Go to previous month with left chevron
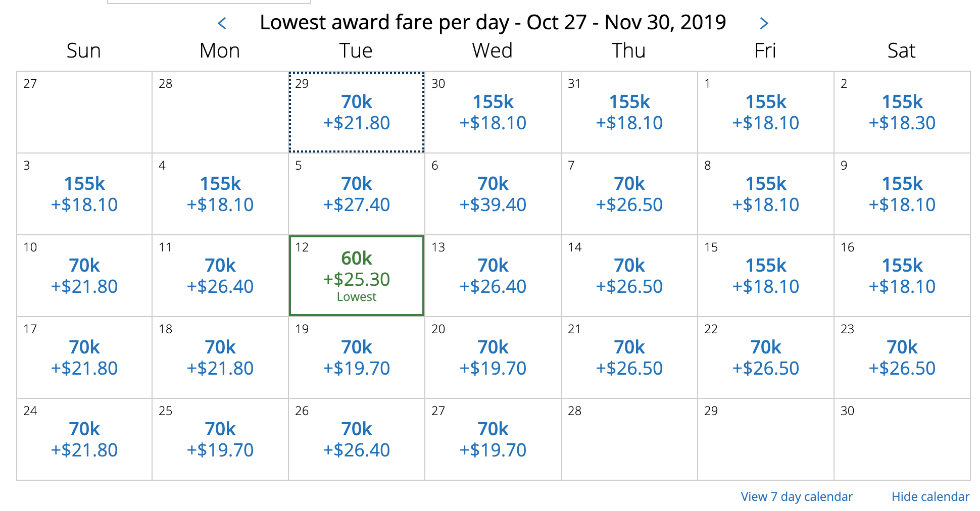The width and height of the screenshot is (980, 511). tap(222, 23)
